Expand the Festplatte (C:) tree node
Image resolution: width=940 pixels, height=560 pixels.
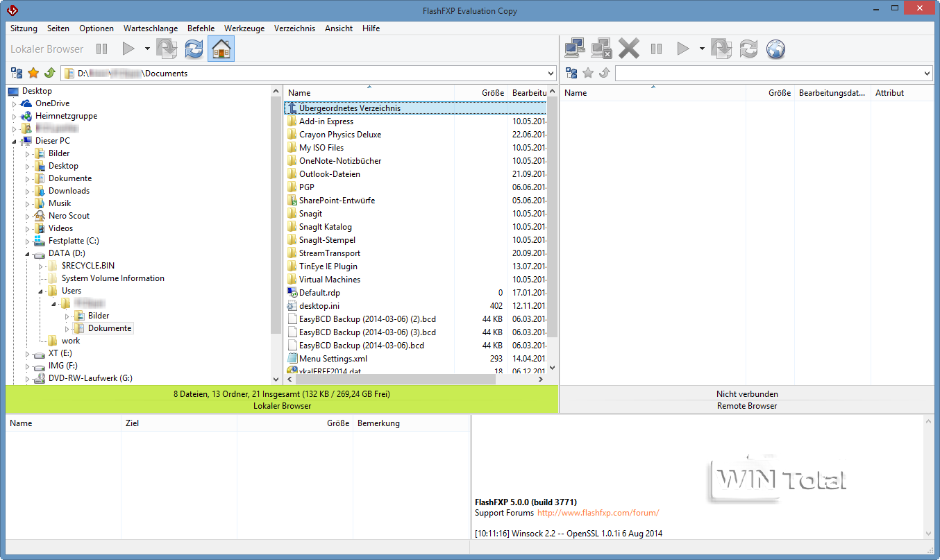pyautogui.click(x=27, y=241)
